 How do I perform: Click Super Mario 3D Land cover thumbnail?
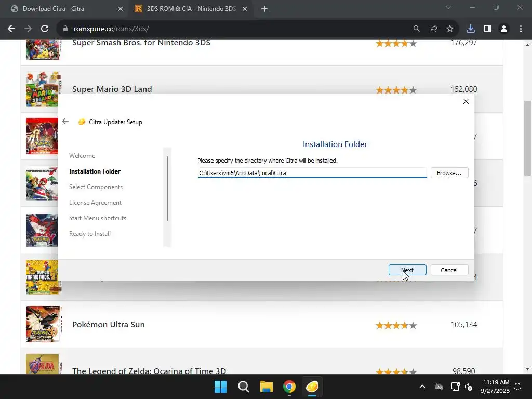point(43,89)
